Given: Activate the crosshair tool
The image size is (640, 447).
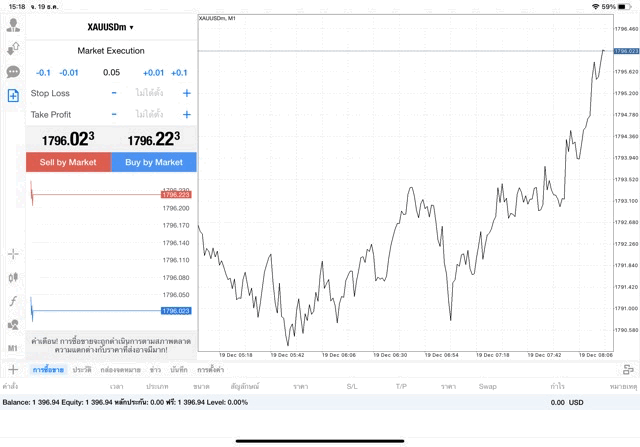Looking at the screenshot, I should click(13, 255).
